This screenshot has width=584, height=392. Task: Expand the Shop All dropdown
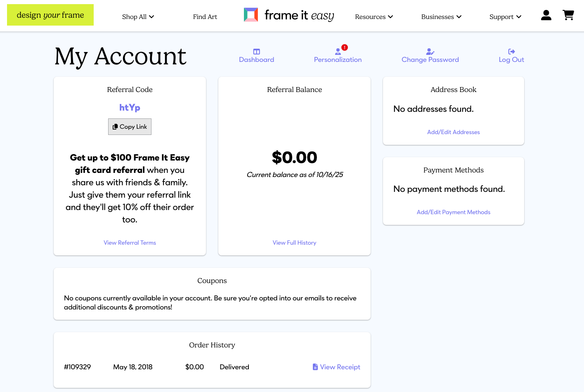(x=138, y=17)
